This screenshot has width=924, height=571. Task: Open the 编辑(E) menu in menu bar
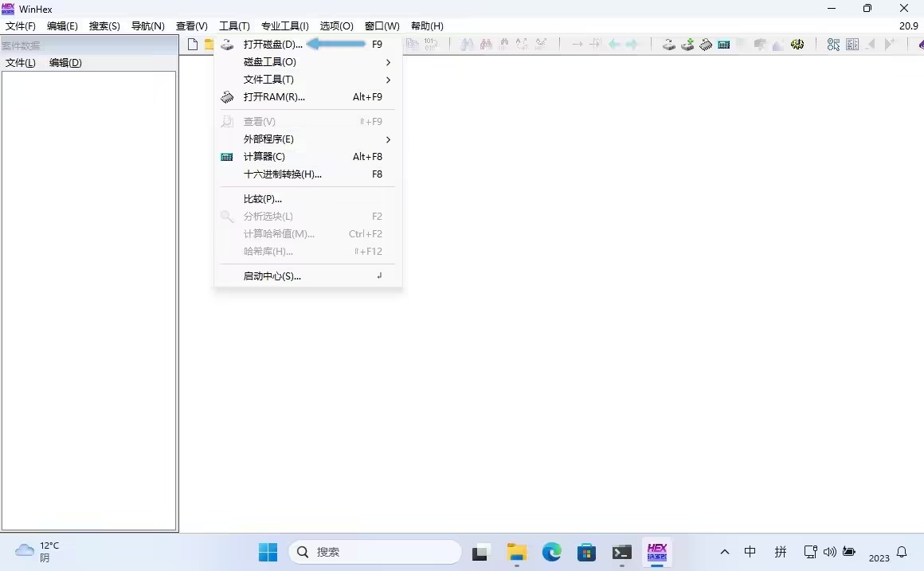[62, 26]
